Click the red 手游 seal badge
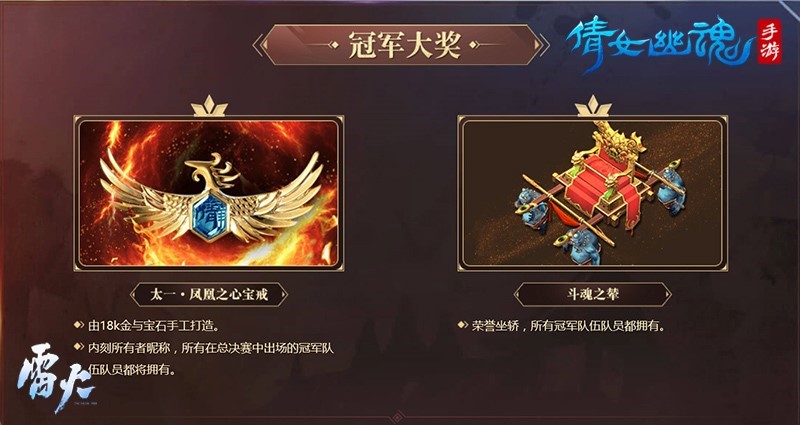This screenshot has width=800, height=425. click(769, 41)
